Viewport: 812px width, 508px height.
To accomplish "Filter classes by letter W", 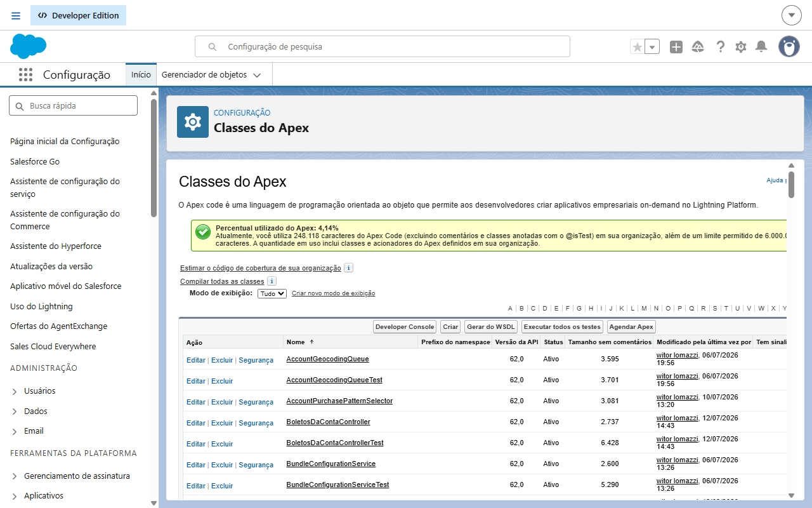I will (x=761, y=309).
